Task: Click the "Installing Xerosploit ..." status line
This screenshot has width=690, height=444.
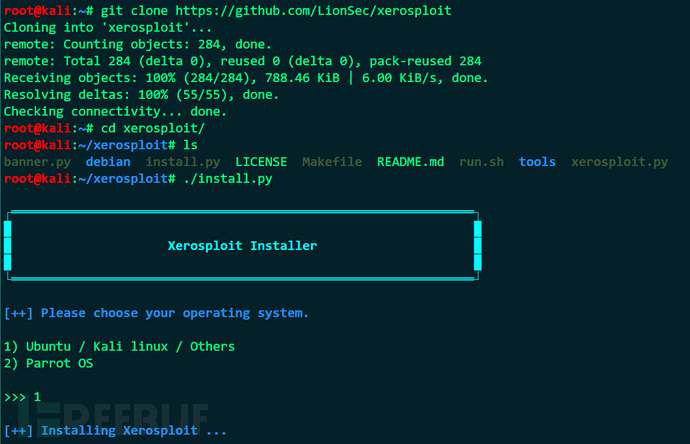Action: click(115, 430)
